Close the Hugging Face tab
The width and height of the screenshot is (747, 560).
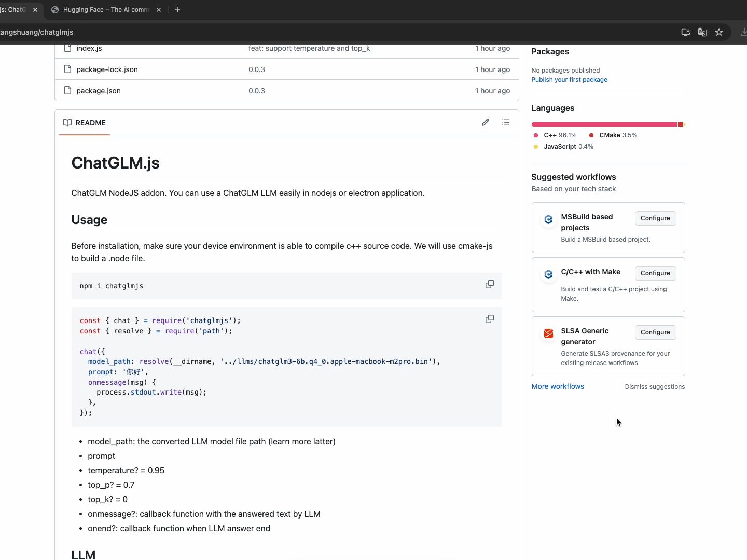(159, 10)
